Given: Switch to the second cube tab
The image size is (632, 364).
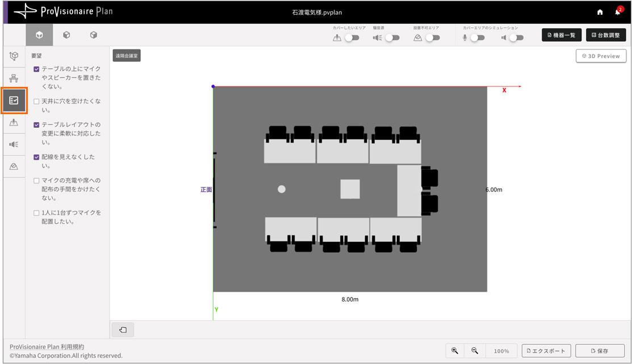Looking at the screenshot, I should (x=66, y=35).
